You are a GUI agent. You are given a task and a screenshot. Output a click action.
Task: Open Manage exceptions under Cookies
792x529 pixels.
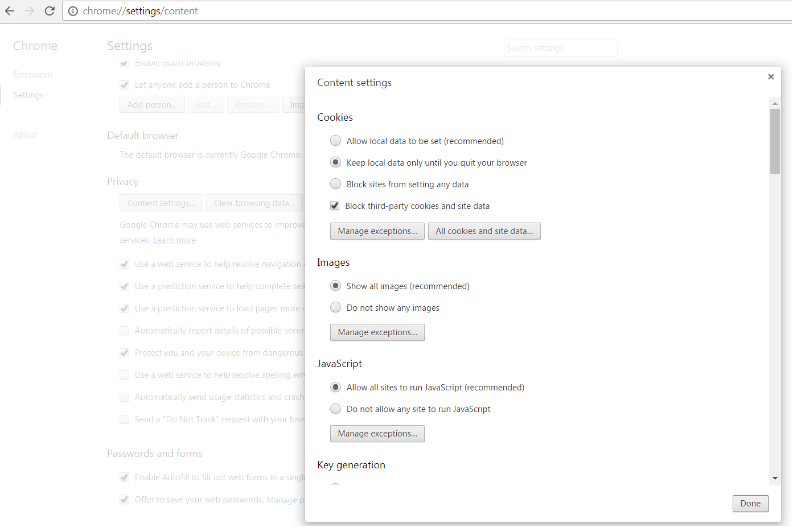(x=377, y=231)
